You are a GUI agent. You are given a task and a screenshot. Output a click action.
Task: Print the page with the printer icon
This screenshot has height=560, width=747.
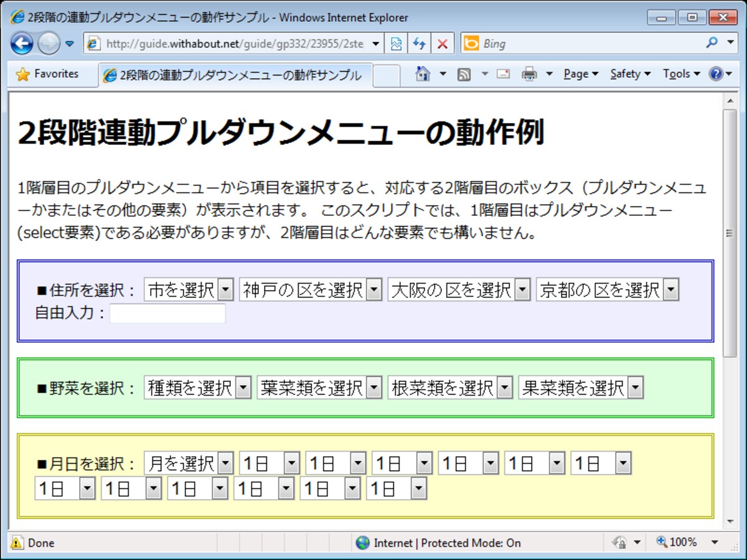(x=529, y=74)
